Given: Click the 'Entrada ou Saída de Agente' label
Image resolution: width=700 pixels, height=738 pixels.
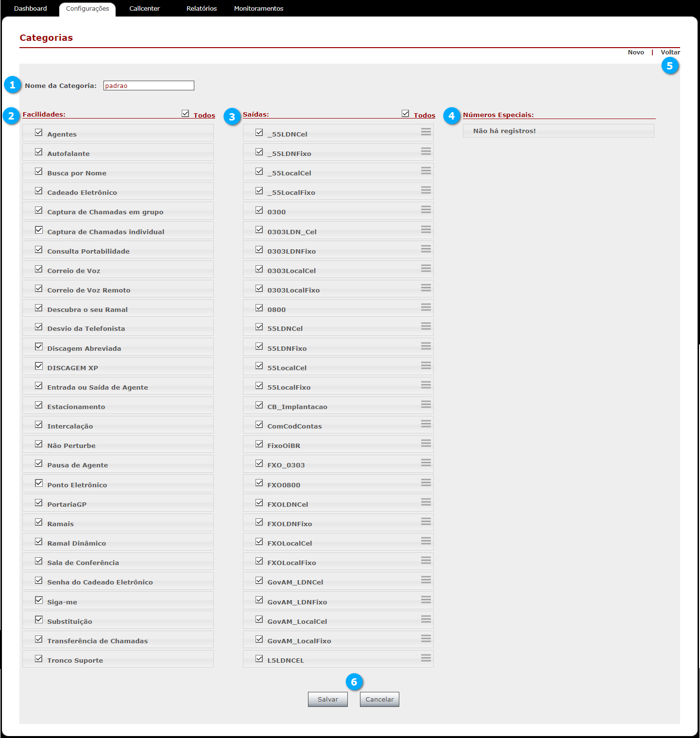Looking at the screenshot, I should (x=98, y=388).
